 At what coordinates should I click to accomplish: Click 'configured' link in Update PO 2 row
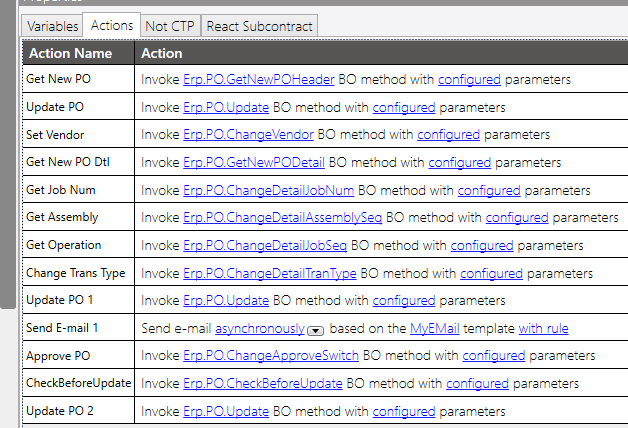[403, 410]
